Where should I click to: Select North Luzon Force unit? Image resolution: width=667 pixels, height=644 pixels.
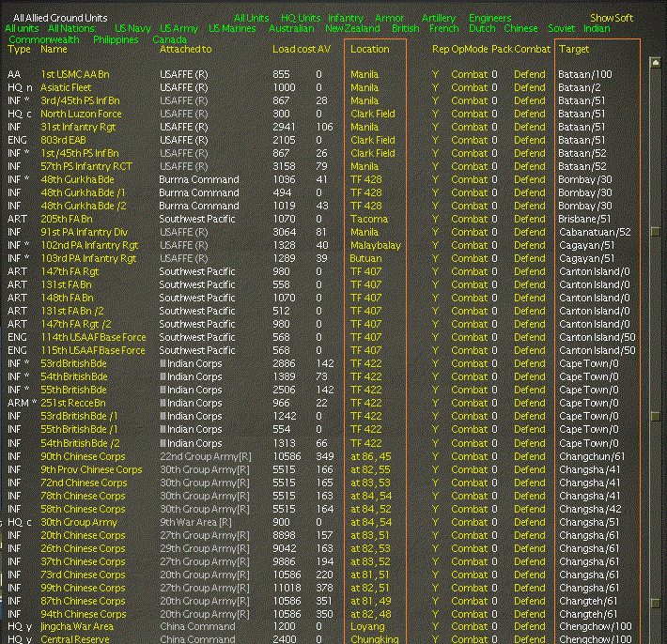(81, 114)
